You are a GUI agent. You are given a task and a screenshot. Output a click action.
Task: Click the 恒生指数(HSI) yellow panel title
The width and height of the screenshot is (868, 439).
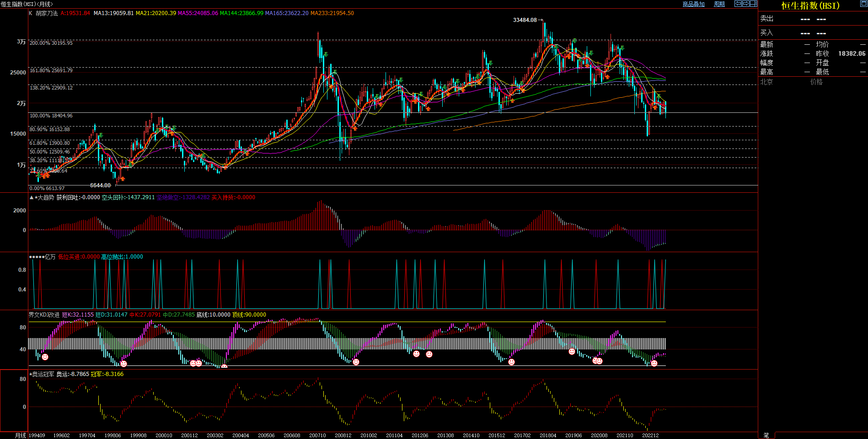810,6
